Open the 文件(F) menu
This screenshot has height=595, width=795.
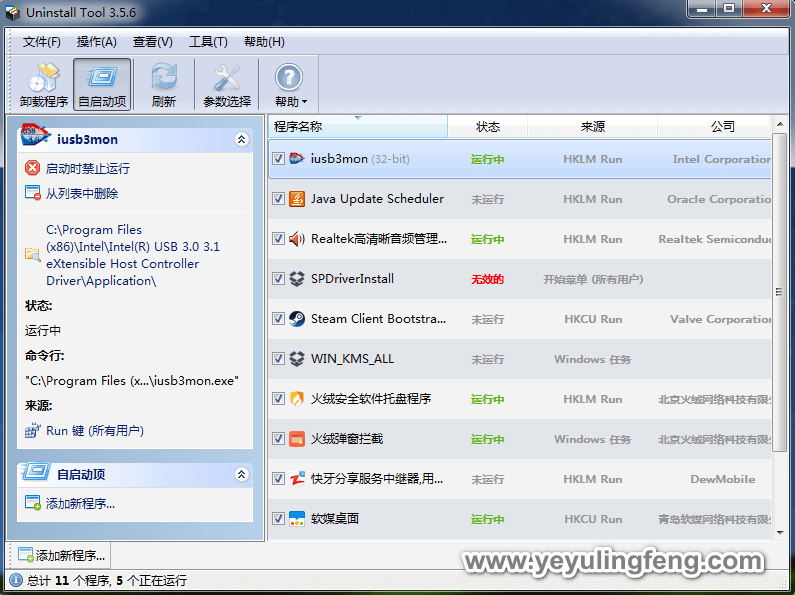click(42, 42)
